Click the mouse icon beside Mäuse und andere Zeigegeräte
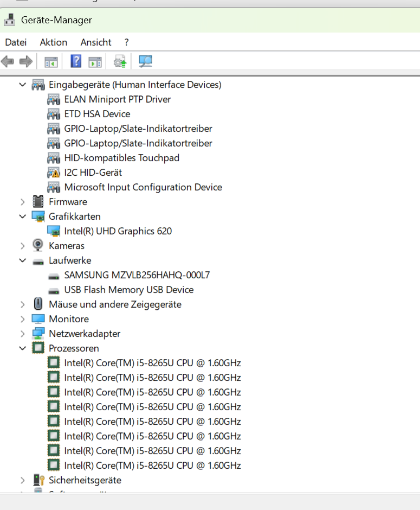The width and height of the screenshot is (420, 510). (x=38, y=304)
